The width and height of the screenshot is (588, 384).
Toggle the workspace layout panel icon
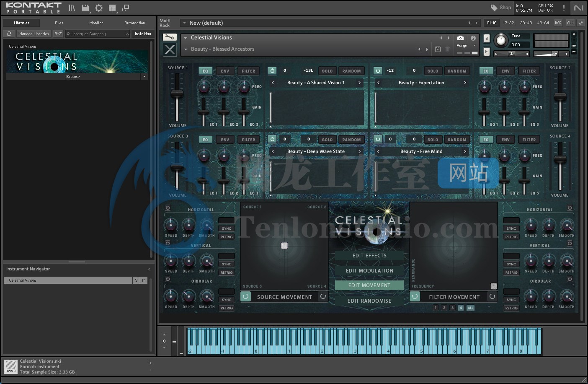[112, 8]
